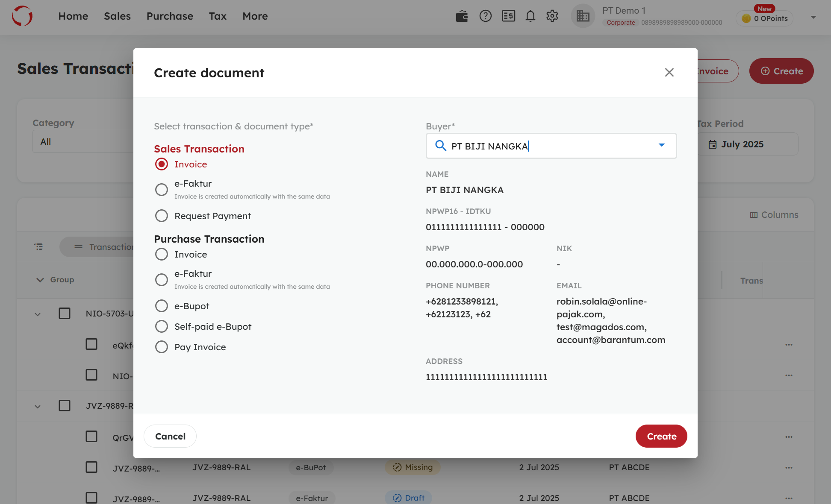Expand the Buyer dropdown arrow
Viewport: 831px width, 504px height.
click(x=661, y=146)
